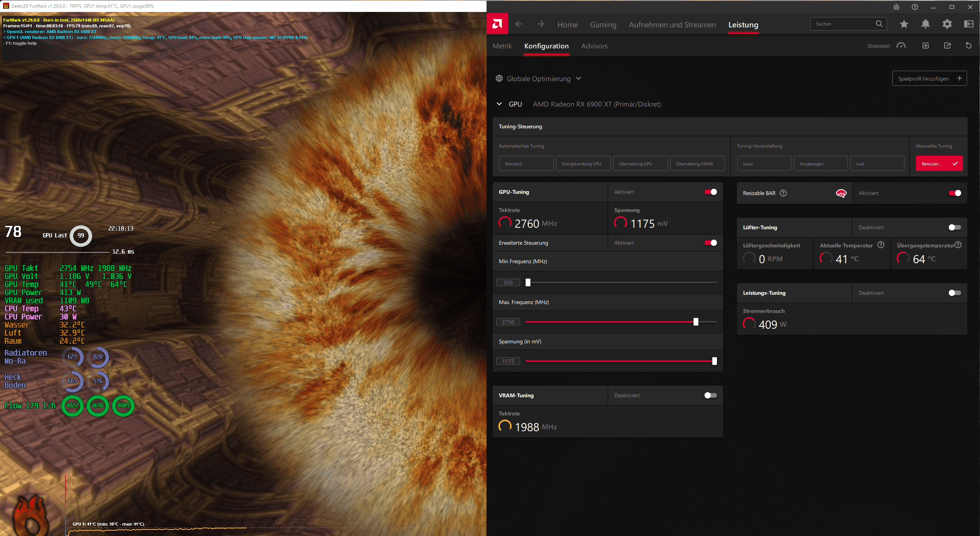
Task: Go forward with the right arrow
Action: 541,24
